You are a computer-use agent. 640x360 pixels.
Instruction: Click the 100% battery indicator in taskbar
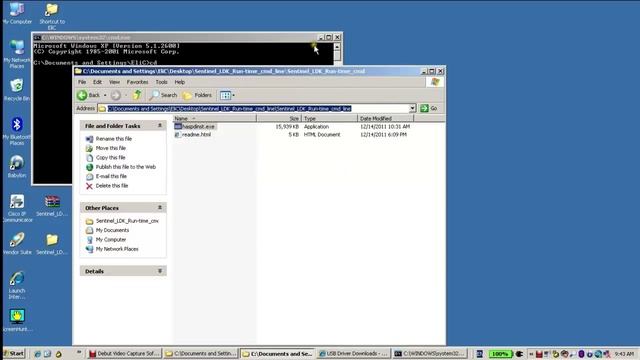pos(500,354)
